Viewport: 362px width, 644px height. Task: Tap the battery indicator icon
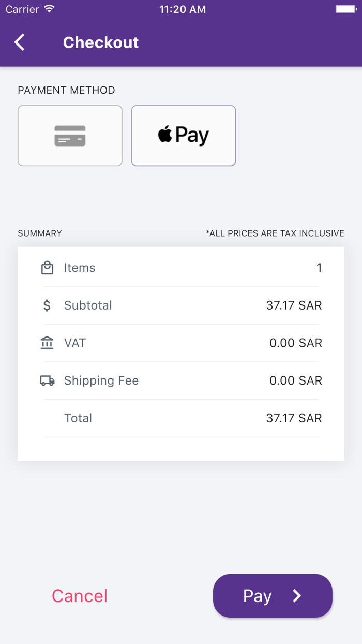click(x=345, y=9)
